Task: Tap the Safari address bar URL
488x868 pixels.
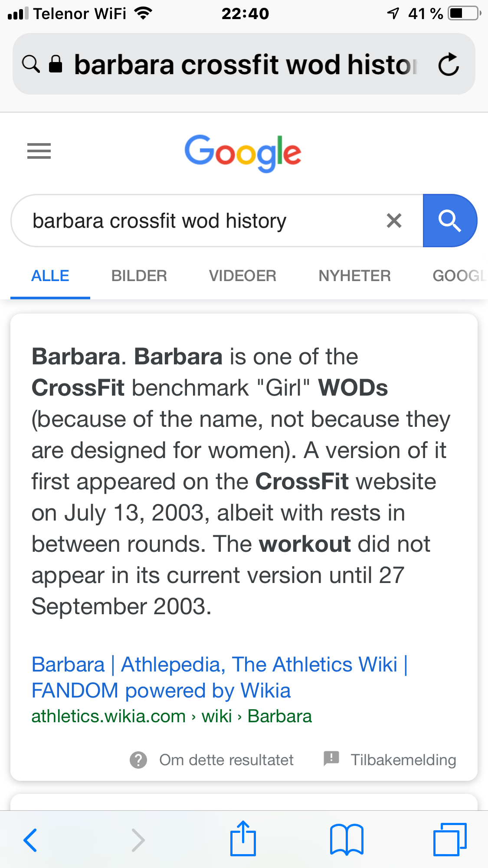Action: coord(245,65)
